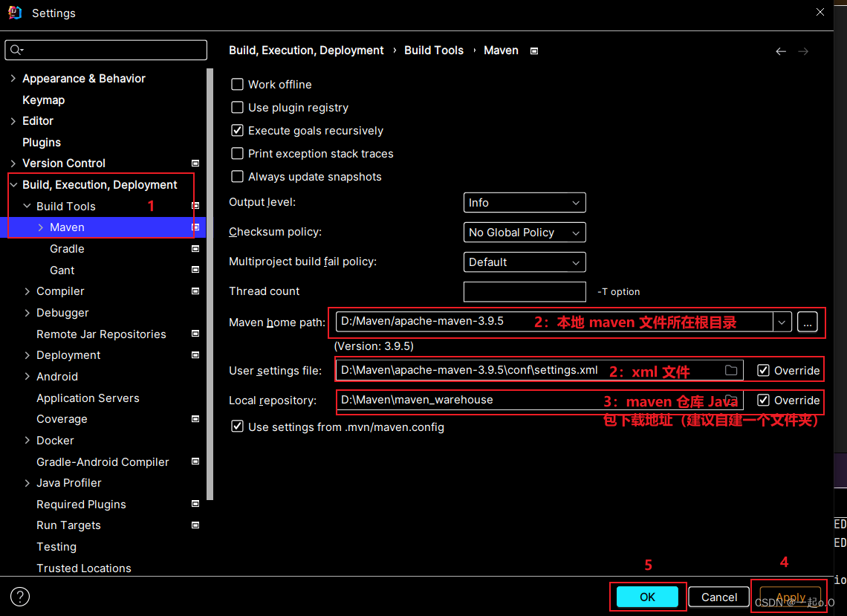Click the project icon on the Coverage row
The width and height of the screenshot is (847, 616).
tap(195, 419)
